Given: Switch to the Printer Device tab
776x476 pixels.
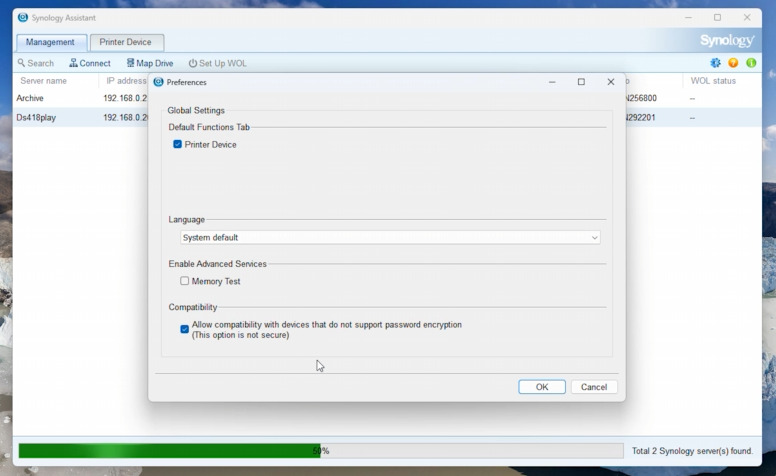Looking at the screenshot, I should pyautogui.click(x=126, y=42).
